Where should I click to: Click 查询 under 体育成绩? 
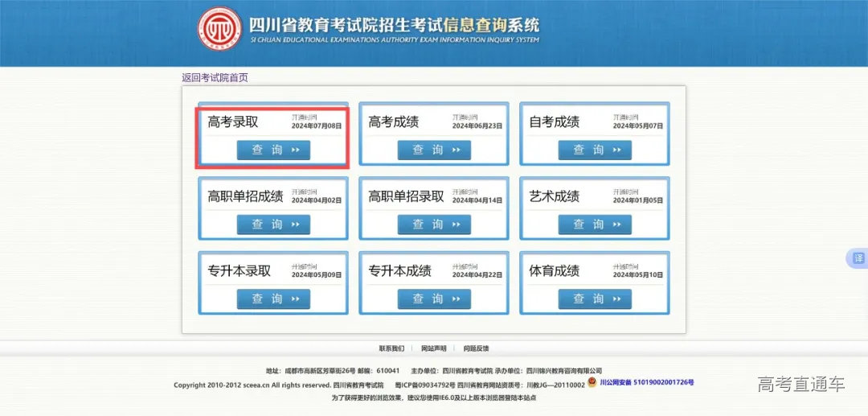(x=595, y=299)
